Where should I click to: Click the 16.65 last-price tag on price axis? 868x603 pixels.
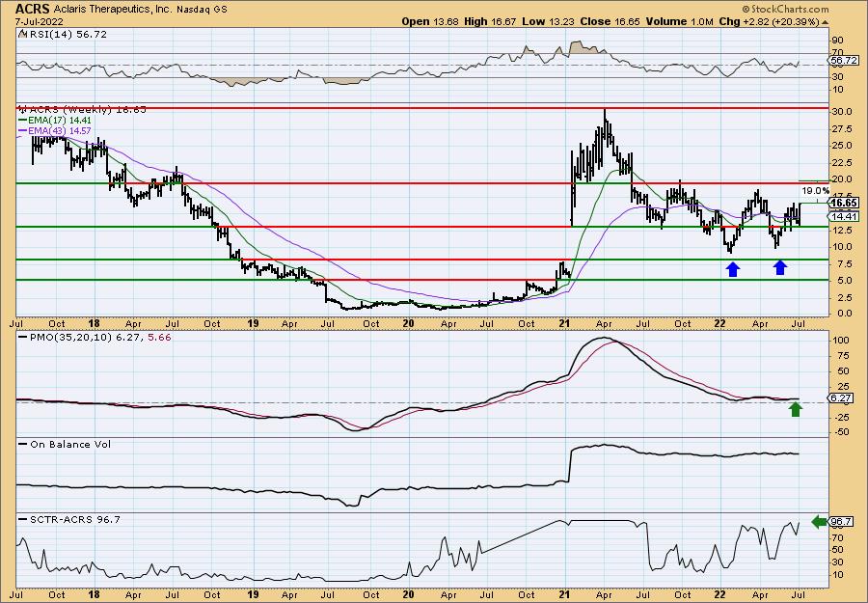pos(845,203)
